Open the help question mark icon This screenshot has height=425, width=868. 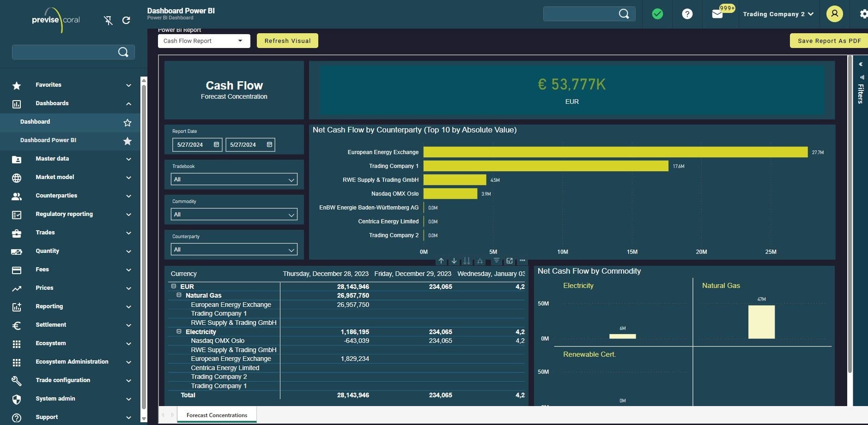point(687,14)
